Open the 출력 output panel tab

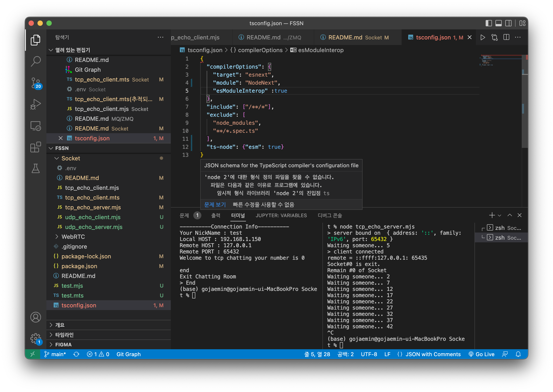(216, 215)
